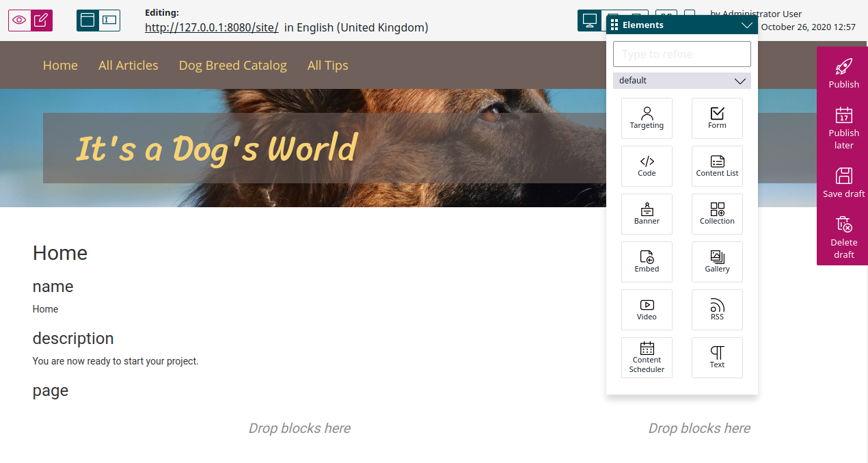Open All Articles navigation item
Viewport: 868px width, 463px height.
pos(128,65)
